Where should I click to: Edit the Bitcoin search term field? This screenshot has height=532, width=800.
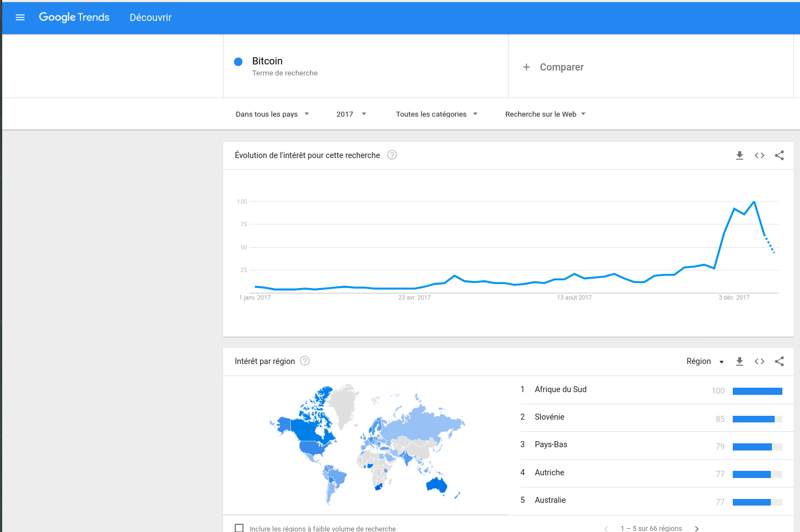[366, 66]
